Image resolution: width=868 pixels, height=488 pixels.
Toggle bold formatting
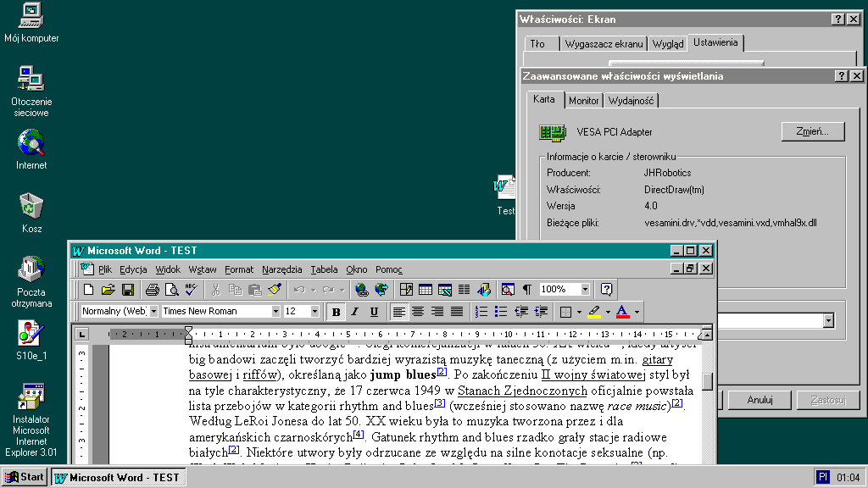coord(336,312)
